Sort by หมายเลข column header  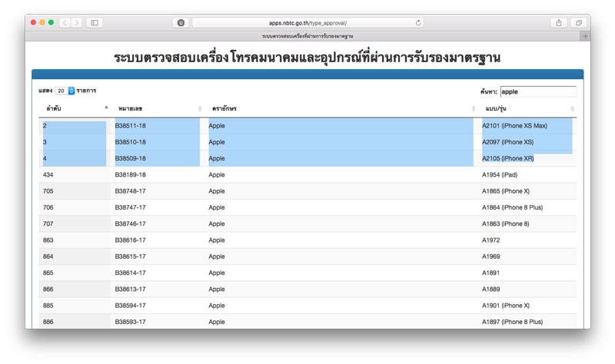pyautogui.click(x=158, y=108)
